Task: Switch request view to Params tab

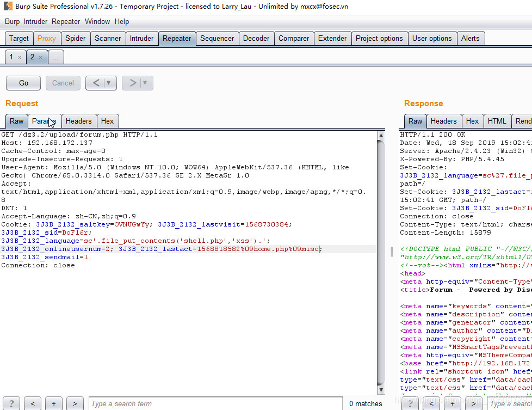Action: click(x=44, y=121)
